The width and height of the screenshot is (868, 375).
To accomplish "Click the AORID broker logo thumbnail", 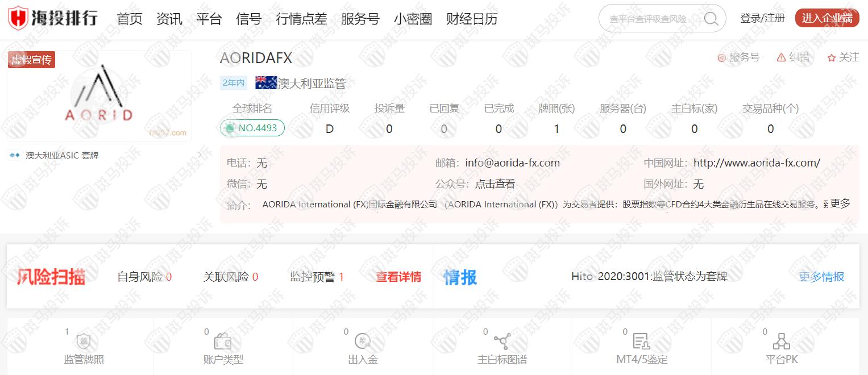I will coord(99,97).
